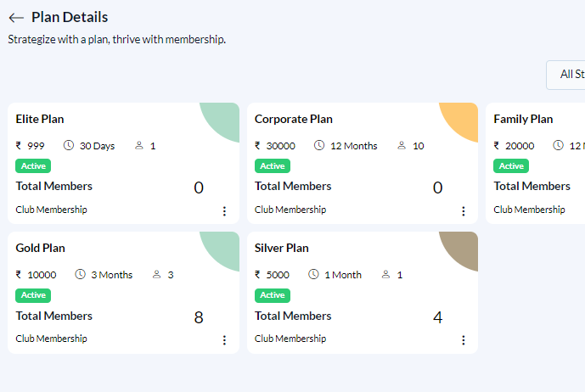Screen dimensions: 585x392
Task: Click the clock icon on Family Plan
Action: pyautogui.click(x=558, y=145)
